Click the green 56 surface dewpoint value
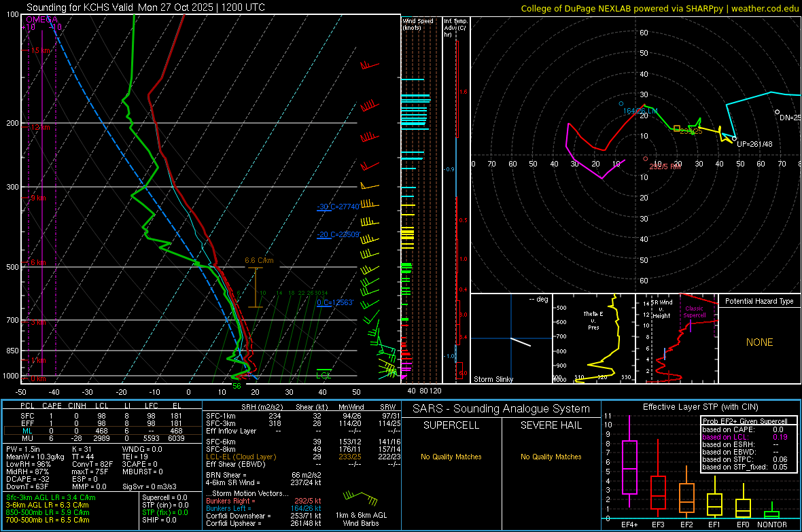 [x=237, y=386]
